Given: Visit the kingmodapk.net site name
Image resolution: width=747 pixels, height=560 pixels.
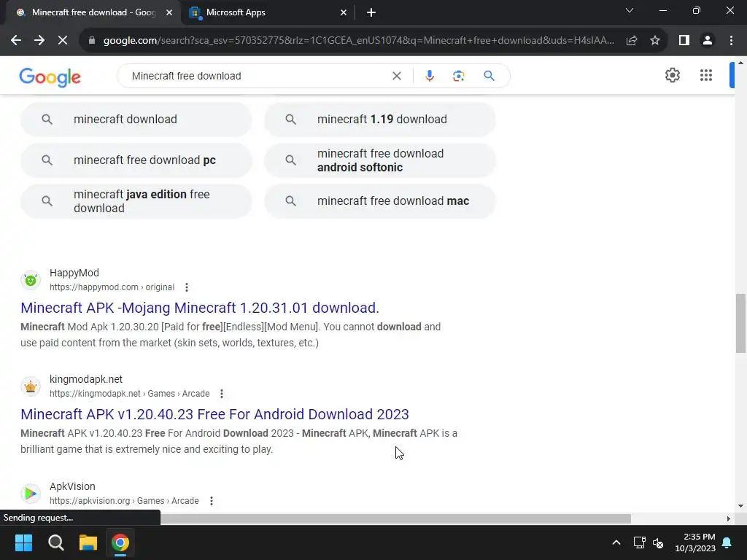Looking at the screenshot, I should tap(86, 379).
